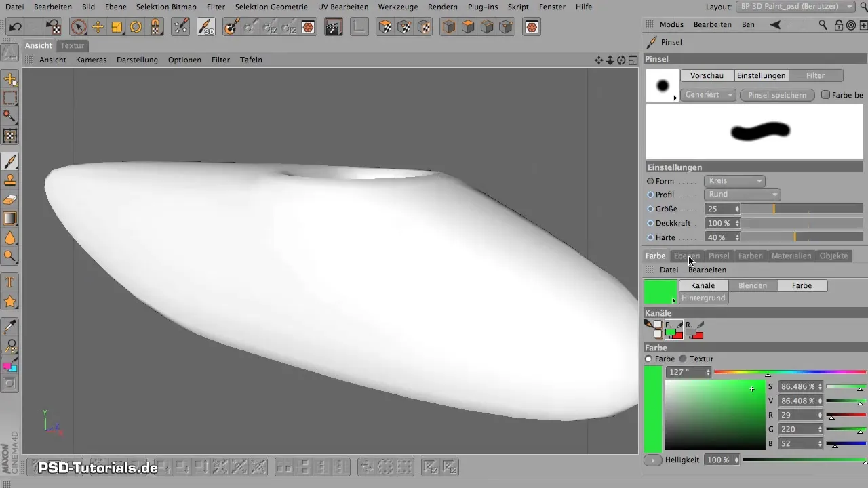
Task: Select the Brush tool in left palette
Action: (x=10, y=162)
